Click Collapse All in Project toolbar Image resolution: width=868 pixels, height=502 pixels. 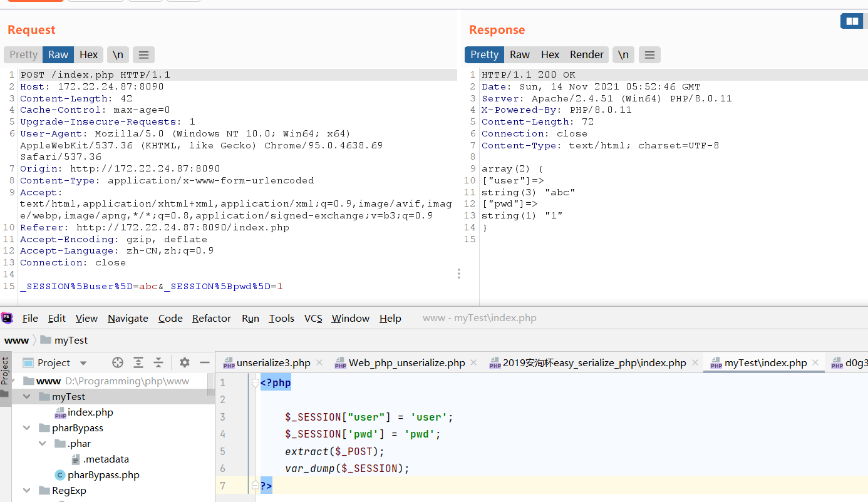[x=158, y=362]
